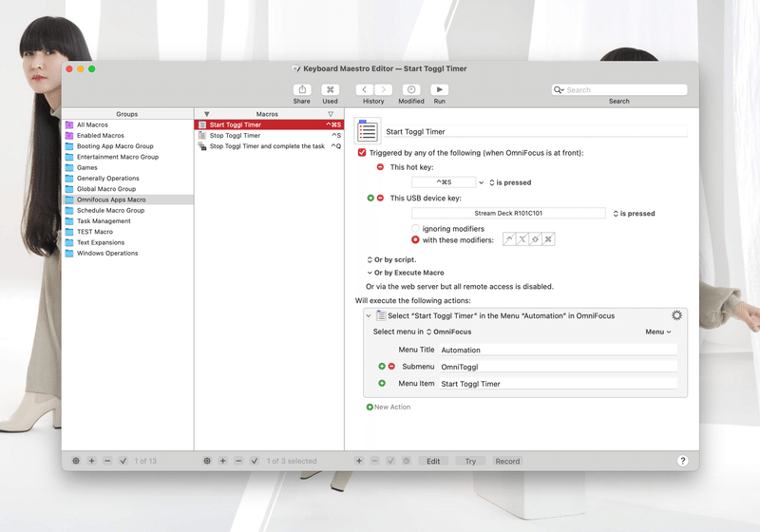760x532 pixels.
Task: Add a submenu row with green plus
Action: 382,367
